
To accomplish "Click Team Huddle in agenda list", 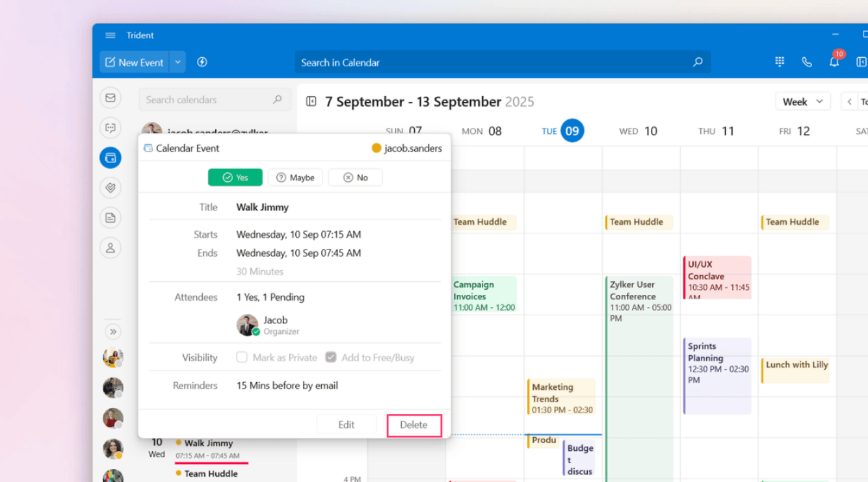I will pyautogui.click(x=211, y=474).
